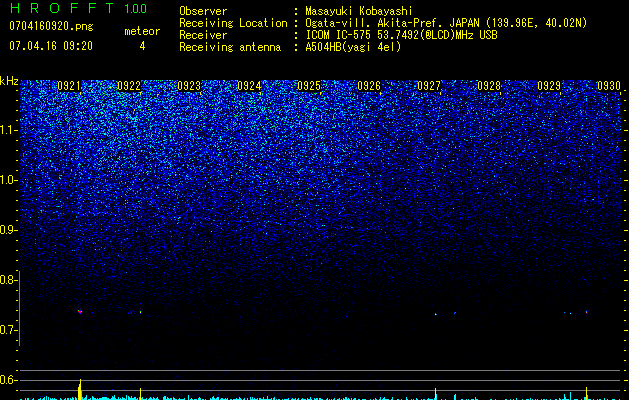Image resolution: width=629 pixels, height=400 pixels.
Task: Click the 1.1 kHz axis label
Action: (x=8, y=130)
